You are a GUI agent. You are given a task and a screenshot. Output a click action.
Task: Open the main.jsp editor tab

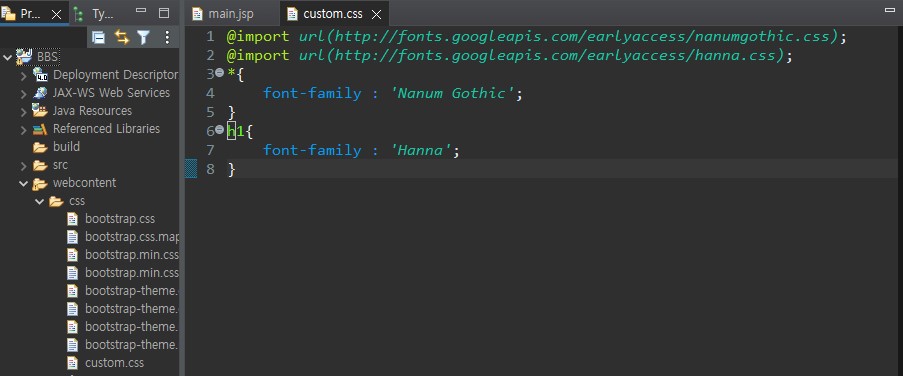click(x=222, y=14)
